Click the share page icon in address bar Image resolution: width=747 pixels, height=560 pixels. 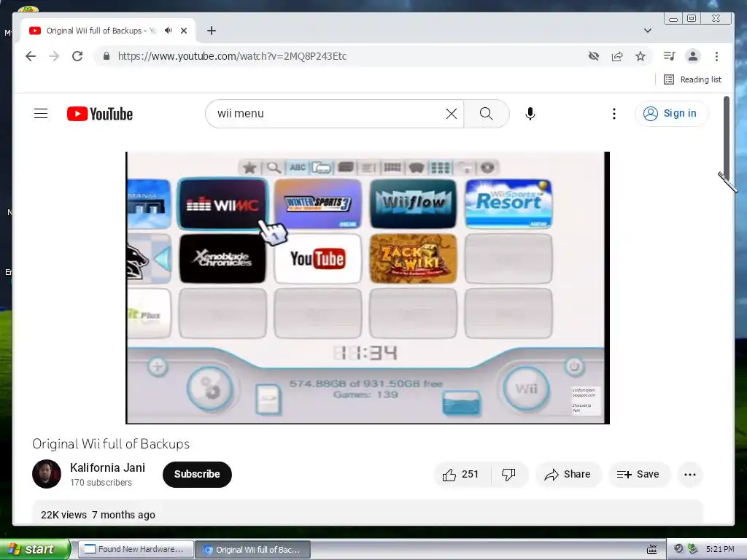(x=617, y=56)
